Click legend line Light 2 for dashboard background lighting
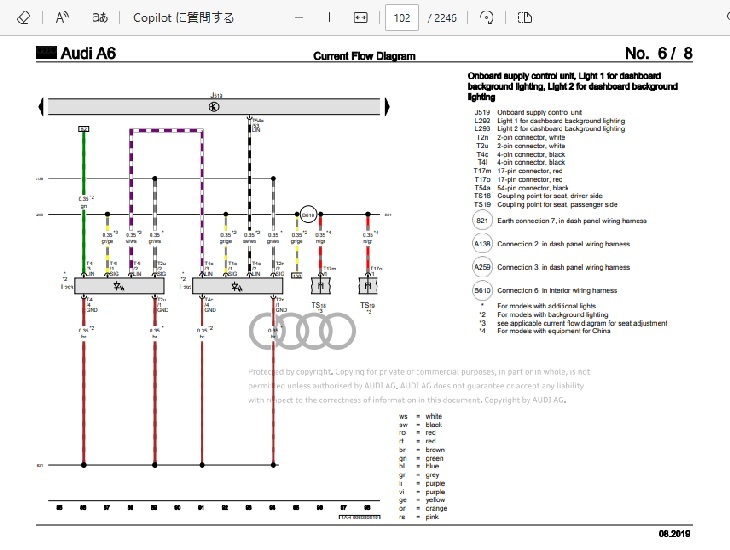The image size is (730, 550). click(x=561, y=129)
